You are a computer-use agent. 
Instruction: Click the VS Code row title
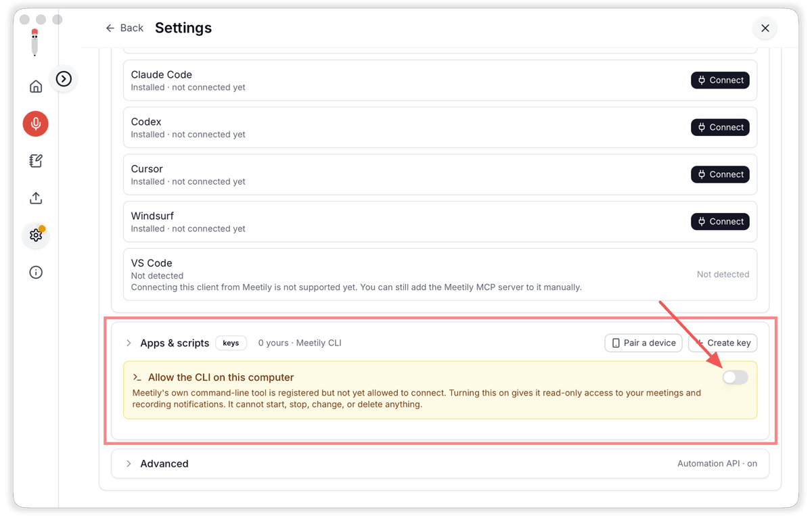(152, 263)
